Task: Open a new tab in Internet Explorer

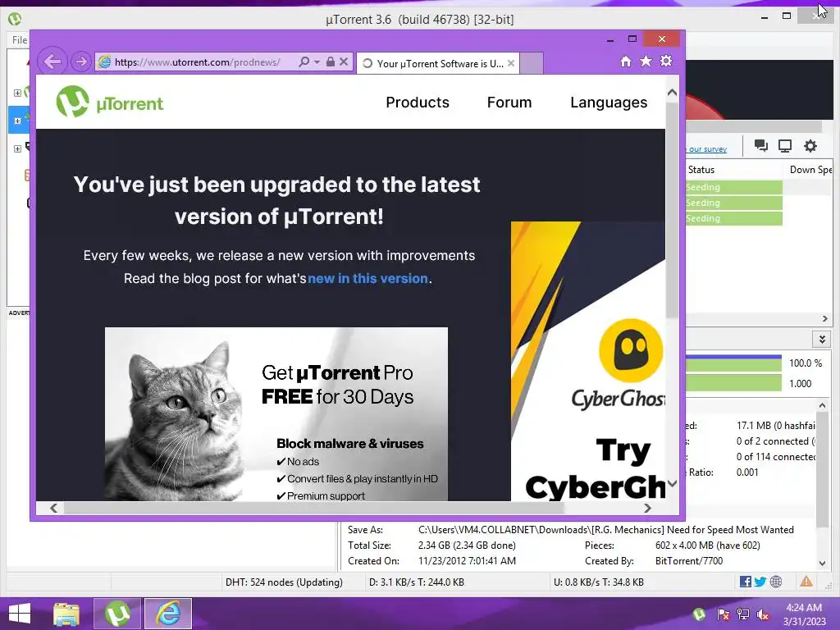Action: pos(532,64)
